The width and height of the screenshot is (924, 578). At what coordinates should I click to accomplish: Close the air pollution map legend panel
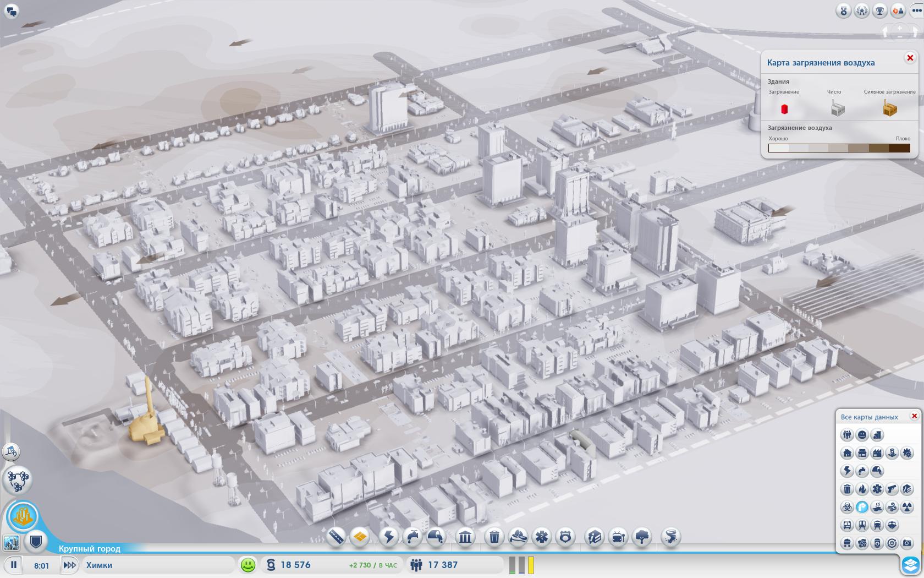(910, 58)
